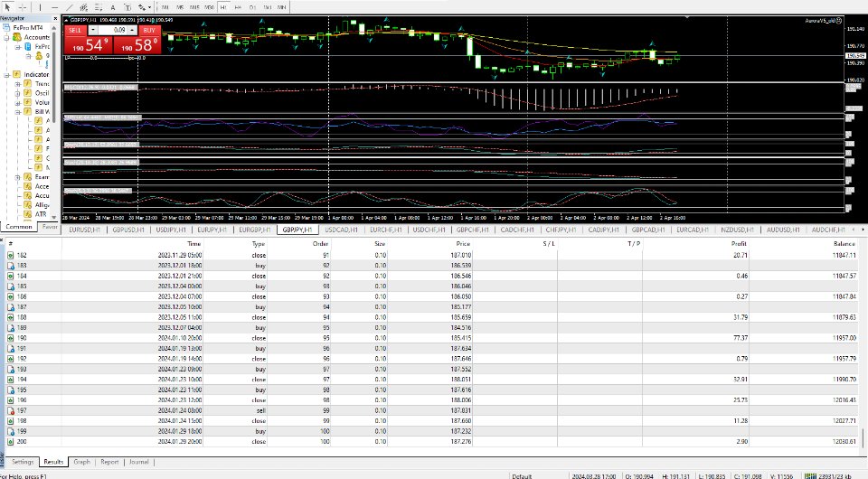Edit the 0.09 lot volume field
Image resolution: width=868 pixels, height=479 pixels.
[x=113, y=31]
